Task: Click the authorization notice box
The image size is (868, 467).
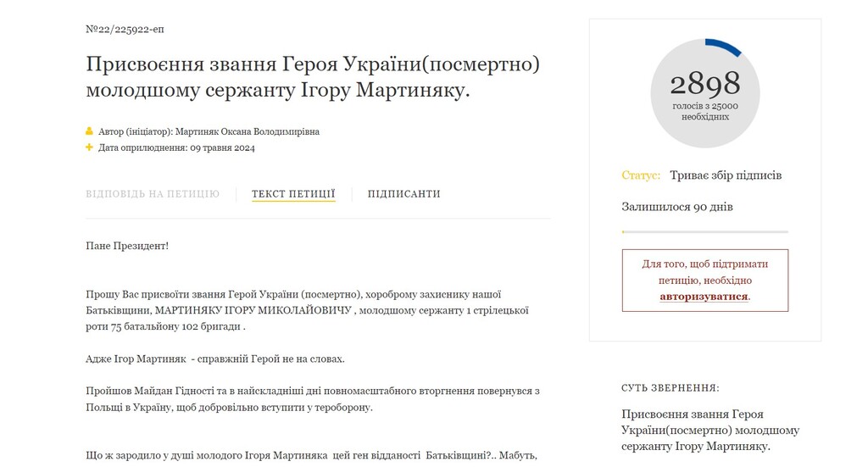Action: 704,281
